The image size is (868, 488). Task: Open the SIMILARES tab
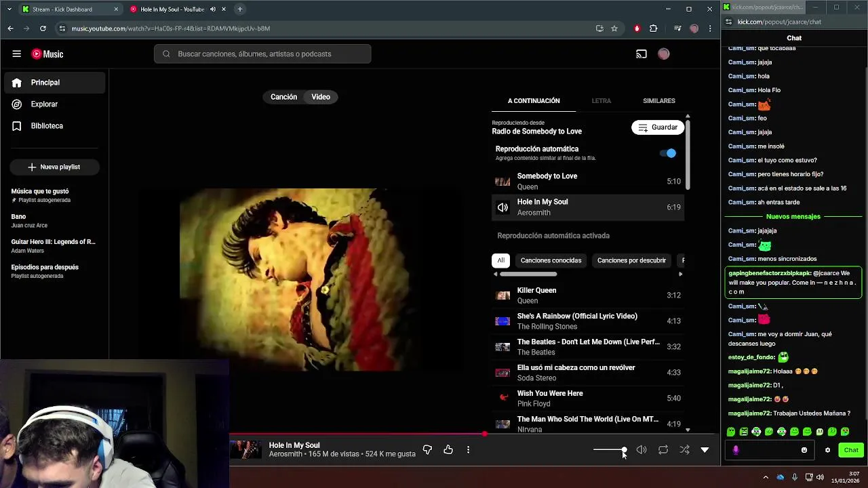(x=658, y=101)
